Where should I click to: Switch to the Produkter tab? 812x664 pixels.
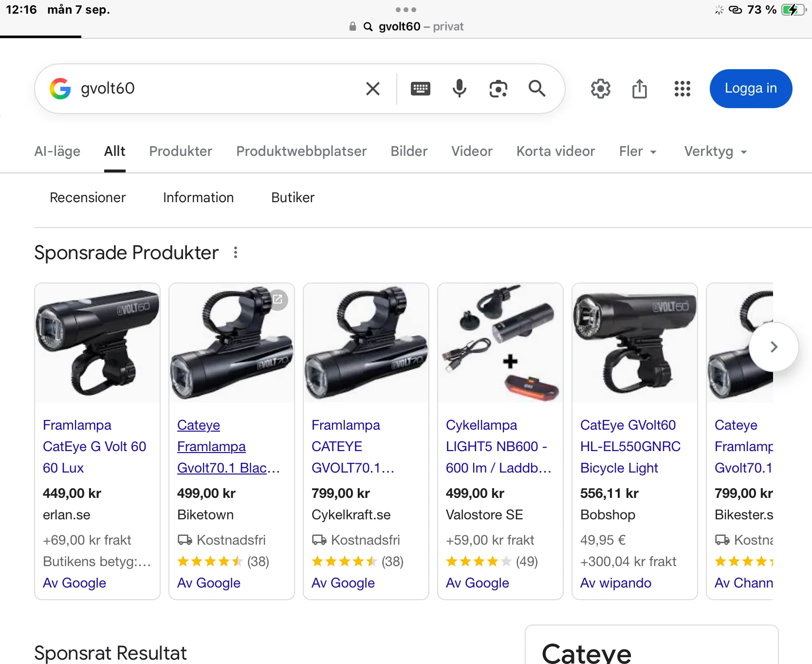pos(181,152)
